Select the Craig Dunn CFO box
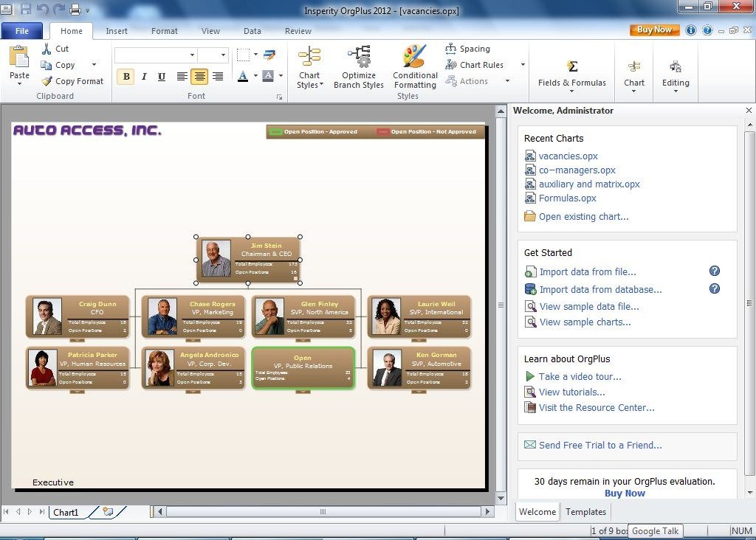The image size is (756, 540). pyautogui.click(x=78, y=316)
